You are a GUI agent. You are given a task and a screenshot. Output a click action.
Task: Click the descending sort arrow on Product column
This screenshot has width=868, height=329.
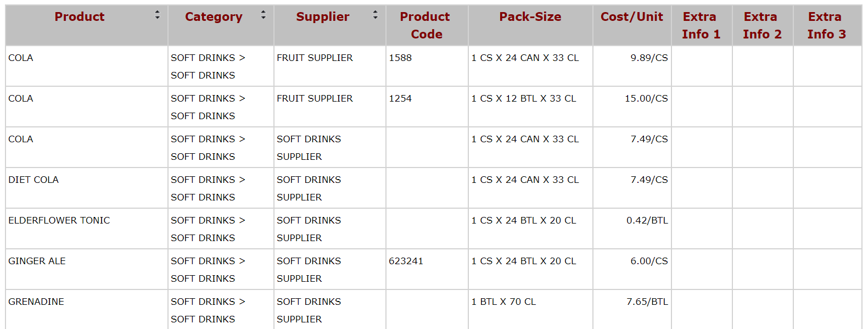pos(158,19)
